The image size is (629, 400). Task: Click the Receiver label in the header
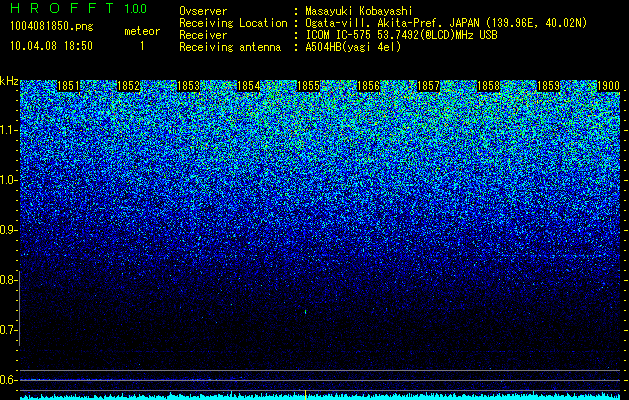pyautogui.click(x=203, y=35)
